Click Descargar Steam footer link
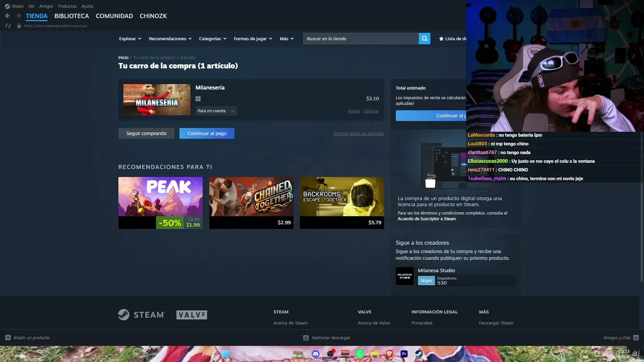Viewport: 644px width, 362px height. (x=496, y=323)
